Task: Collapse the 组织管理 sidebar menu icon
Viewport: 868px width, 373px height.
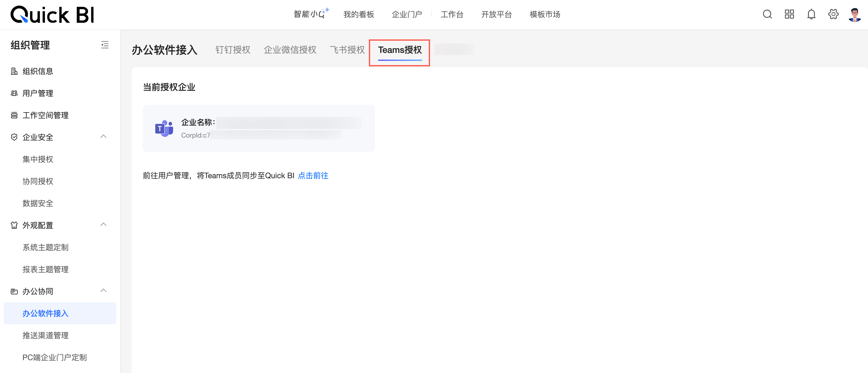Action: coord(105,45)
